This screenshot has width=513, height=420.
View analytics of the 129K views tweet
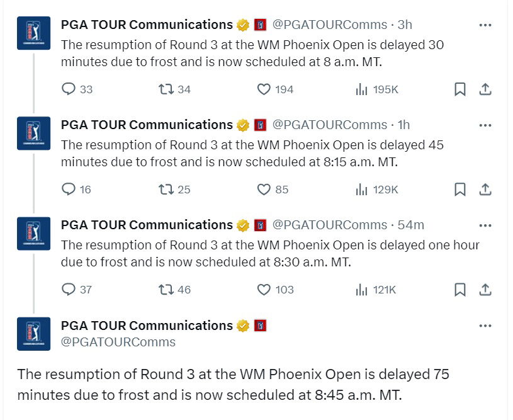pos(376,190)
